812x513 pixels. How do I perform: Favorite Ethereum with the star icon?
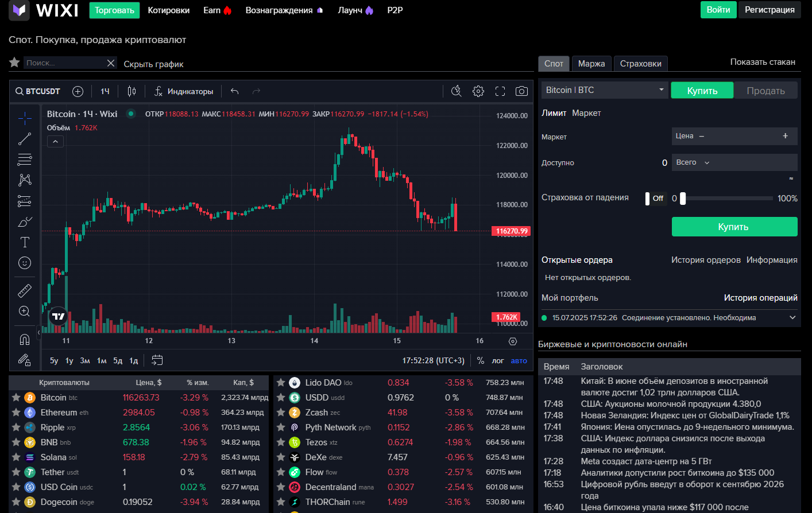click(16, 413)
